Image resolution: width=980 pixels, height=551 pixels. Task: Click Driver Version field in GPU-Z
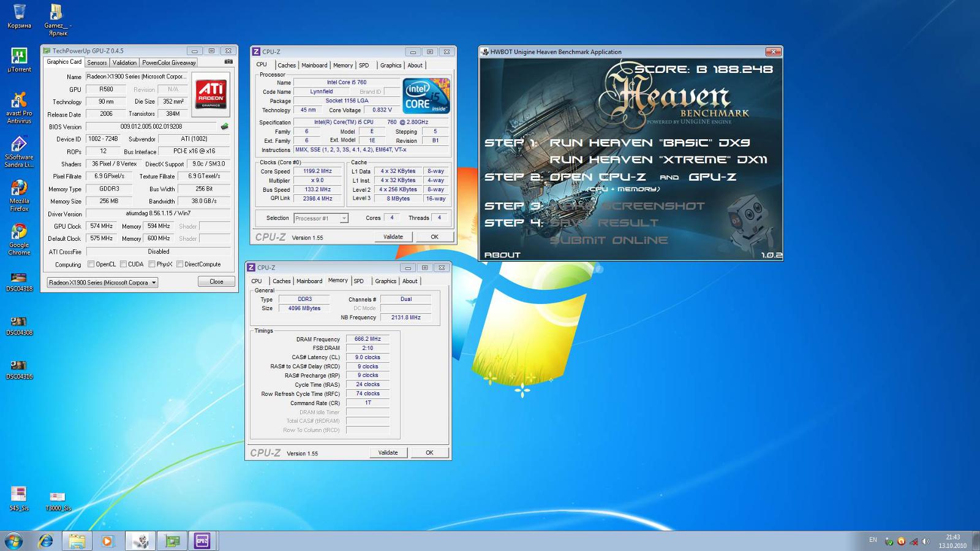158,214
